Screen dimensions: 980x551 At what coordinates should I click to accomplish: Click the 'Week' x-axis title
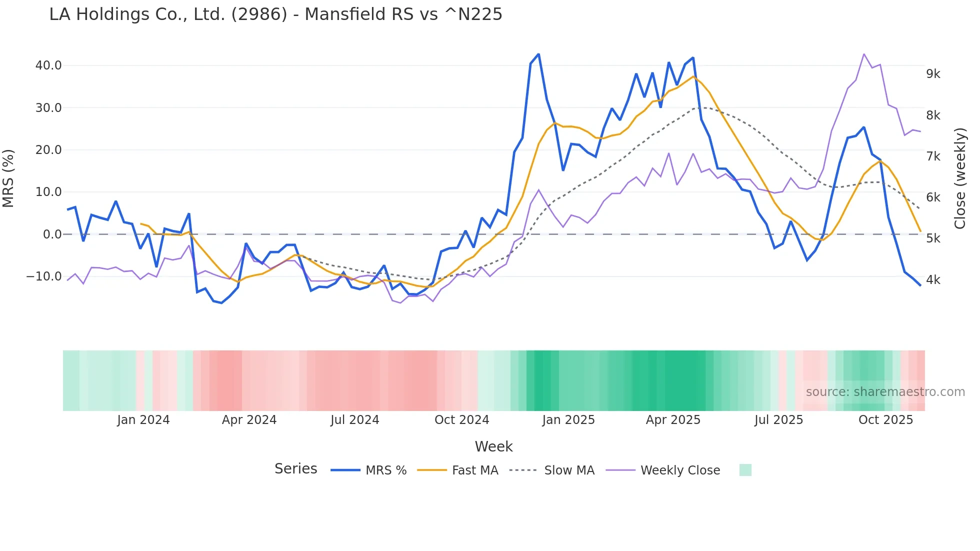tap(493, 446)
